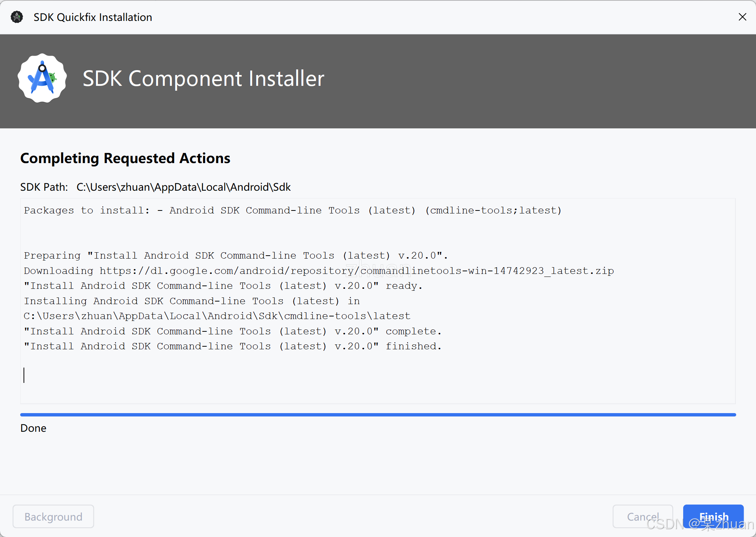Click the SDK Component Installer heading

tap(203, 79)
